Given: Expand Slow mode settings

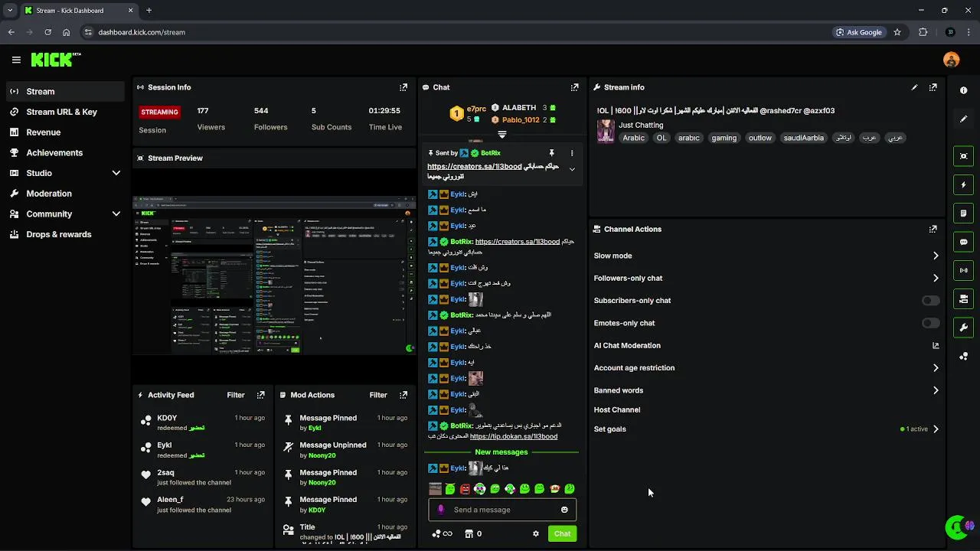Looking at the screenshot, I should pos(936,256).
